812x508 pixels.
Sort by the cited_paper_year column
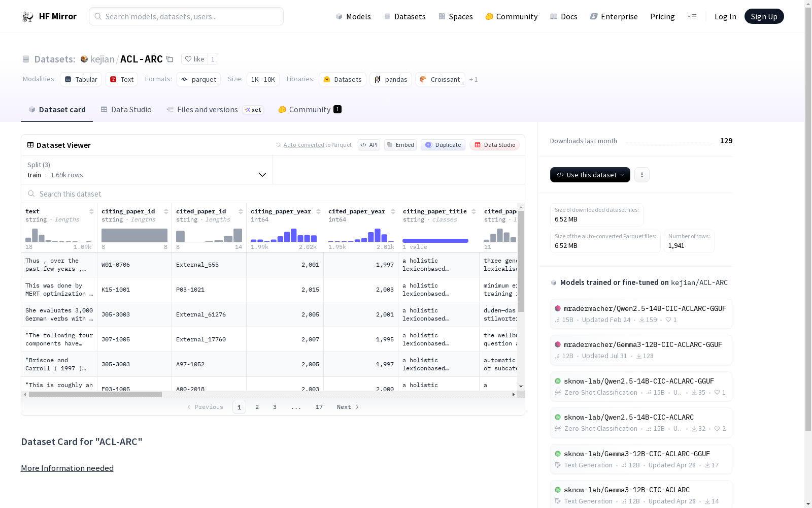click(x=393, y=211)
